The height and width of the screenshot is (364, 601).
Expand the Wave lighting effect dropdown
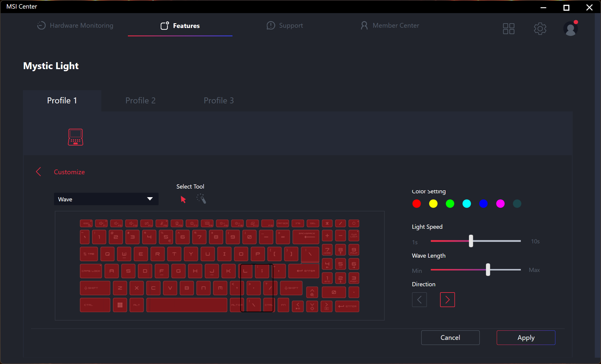(x=106, y=199)
